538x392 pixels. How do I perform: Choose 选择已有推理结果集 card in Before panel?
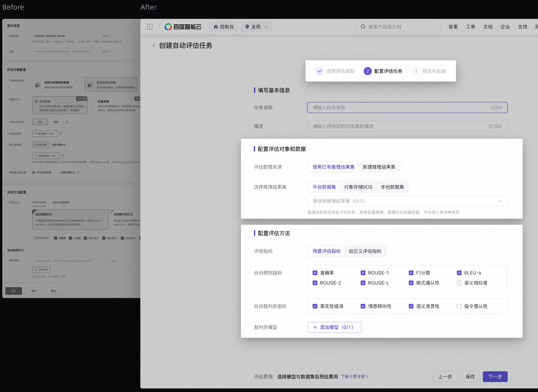57,85
